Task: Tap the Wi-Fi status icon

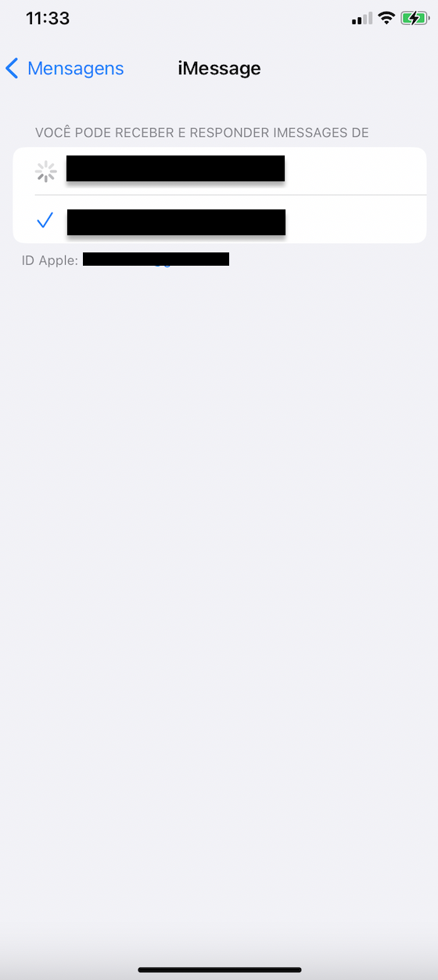Action: (386, 18)
